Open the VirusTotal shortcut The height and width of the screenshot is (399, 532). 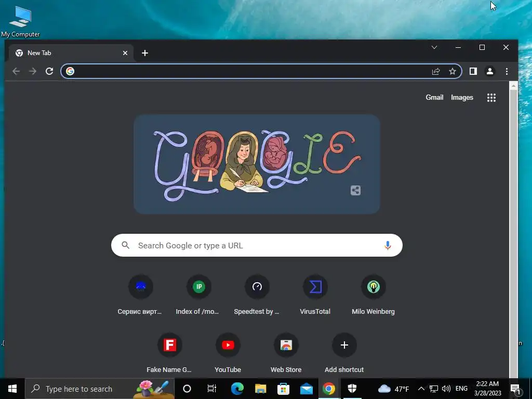coord(315,295)
